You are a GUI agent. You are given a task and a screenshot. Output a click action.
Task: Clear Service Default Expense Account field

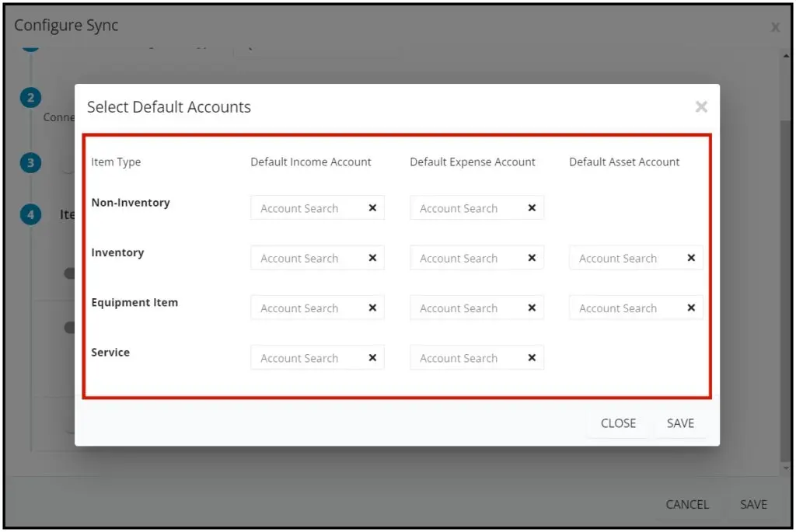532,357
